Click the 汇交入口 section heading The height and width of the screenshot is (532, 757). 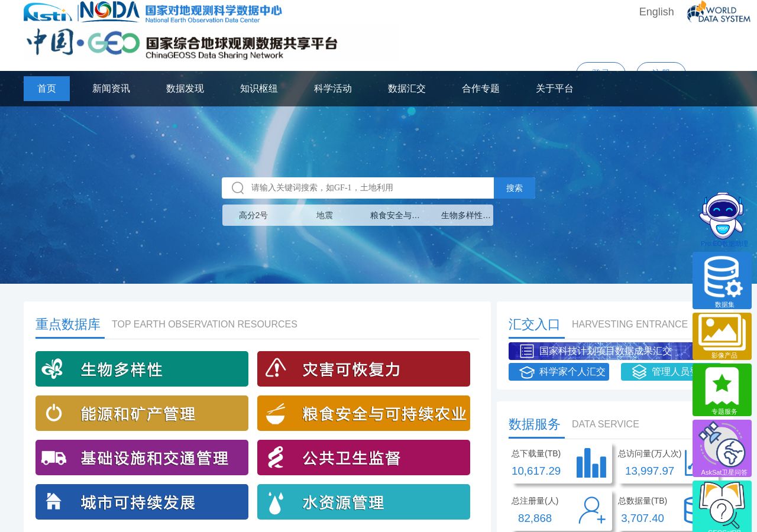534,325
